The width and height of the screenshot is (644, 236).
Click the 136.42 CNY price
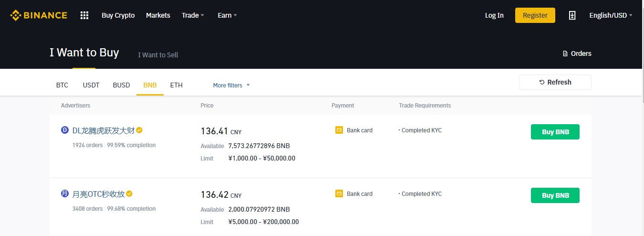221,195
